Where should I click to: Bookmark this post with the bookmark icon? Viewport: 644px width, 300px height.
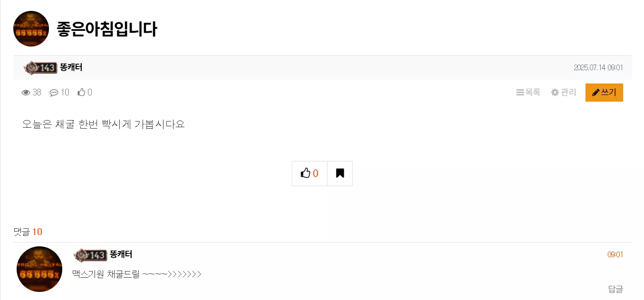coord(340,173)
